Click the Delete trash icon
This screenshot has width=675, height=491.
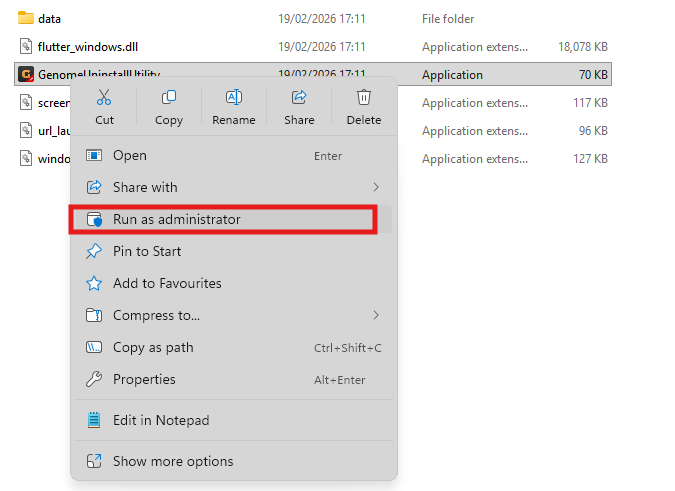tap(364, 97)
